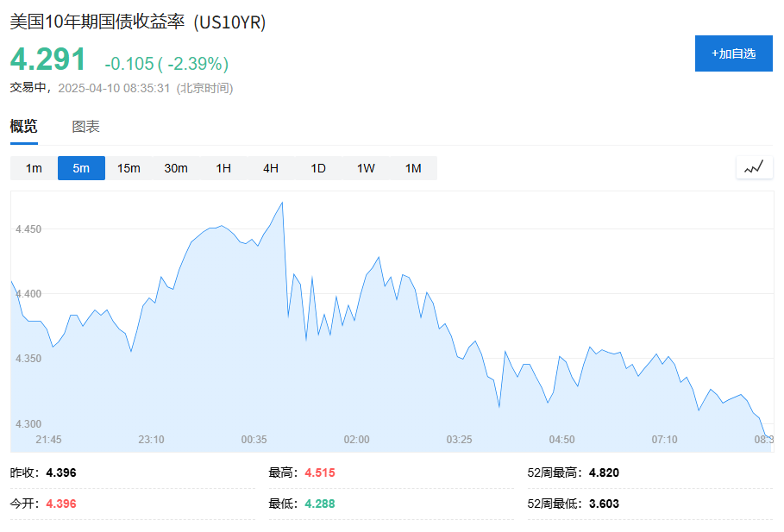Click the change value -0.105 ( -2.39%)

pyautogui.click(x=166, y=64)
